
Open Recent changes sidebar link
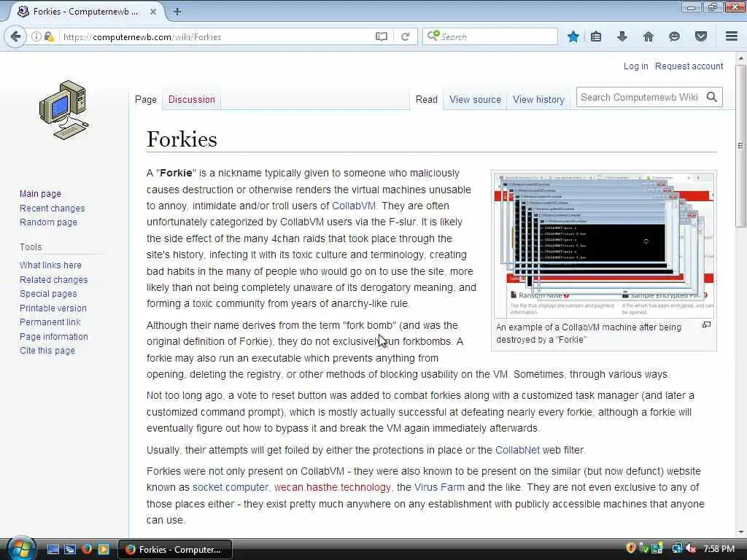53,208
